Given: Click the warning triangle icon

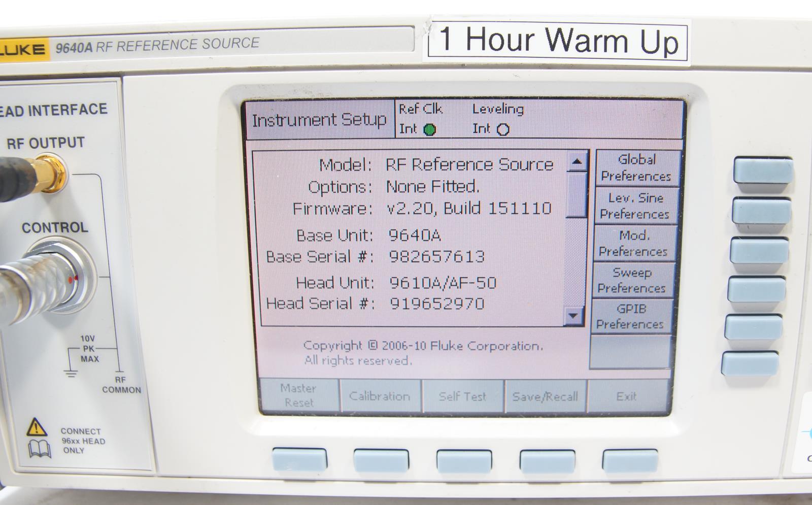Looking at the screenshot, I should click(37, 427).
